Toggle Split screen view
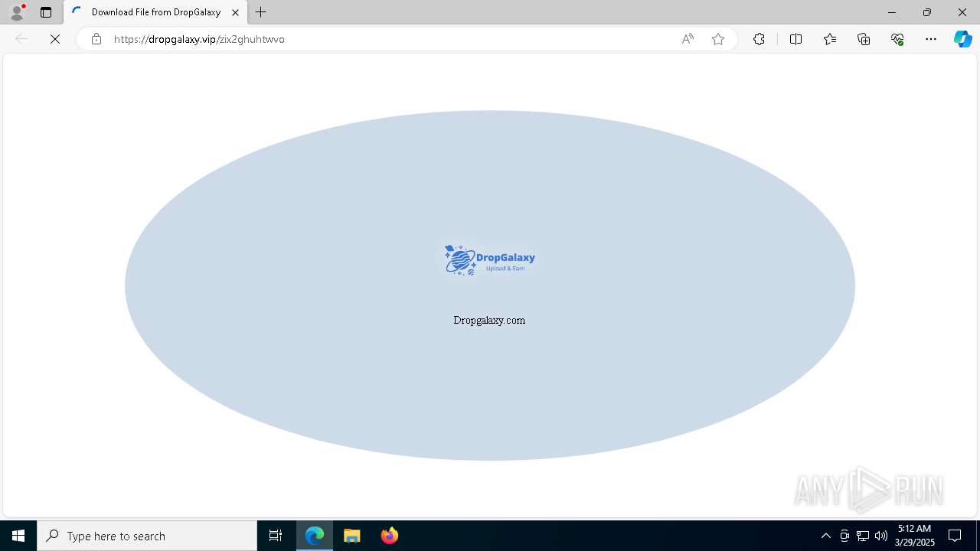The height and width of the screenshot is (551, 980). [x=795, y=39]
